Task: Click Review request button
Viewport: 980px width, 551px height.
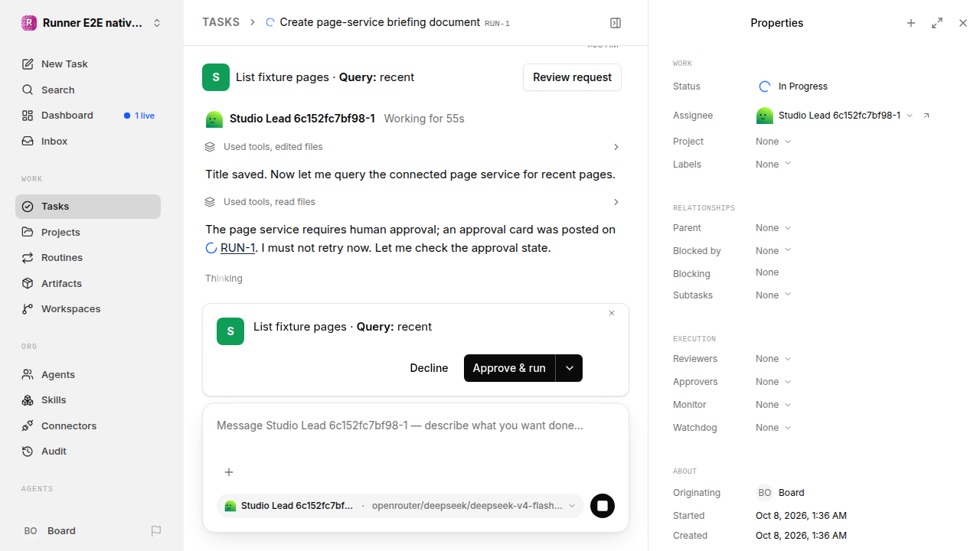Action: 572,77
